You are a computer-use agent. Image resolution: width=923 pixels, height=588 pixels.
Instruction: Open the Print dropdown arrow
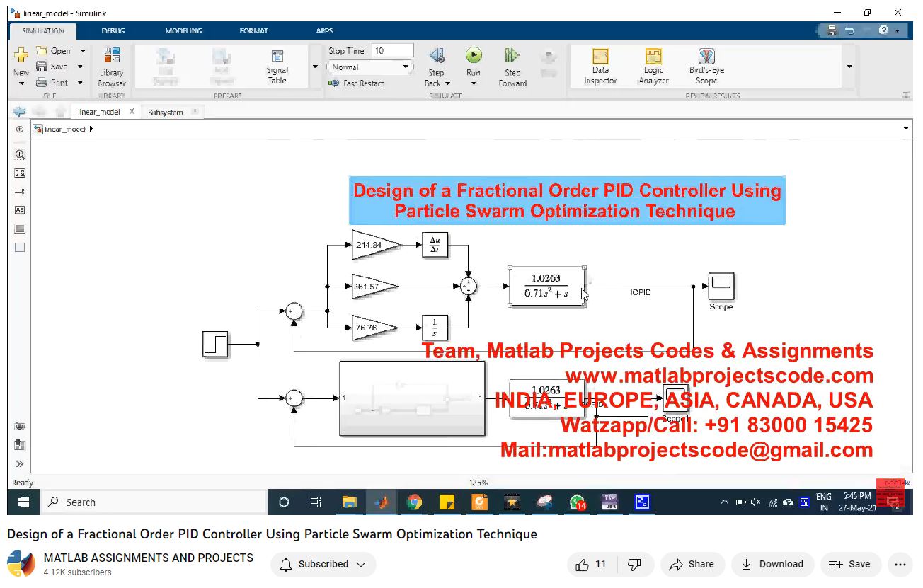click(80, 83)
